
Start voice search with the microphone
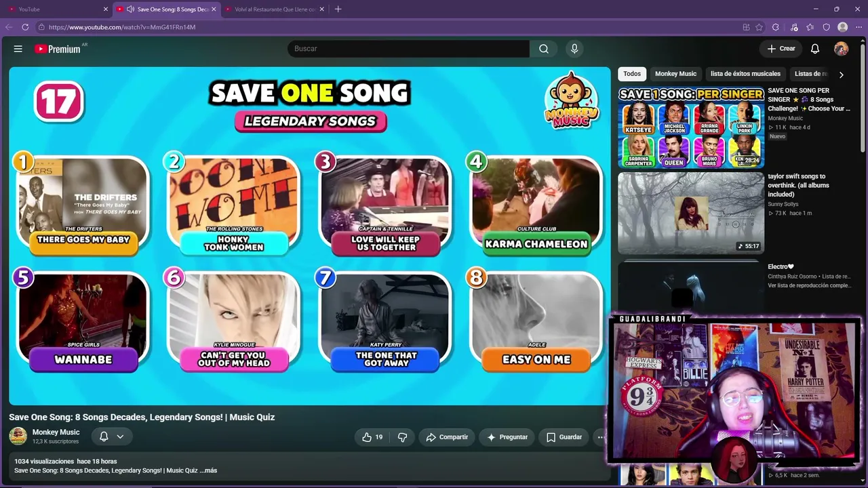(x=574, y=49)
